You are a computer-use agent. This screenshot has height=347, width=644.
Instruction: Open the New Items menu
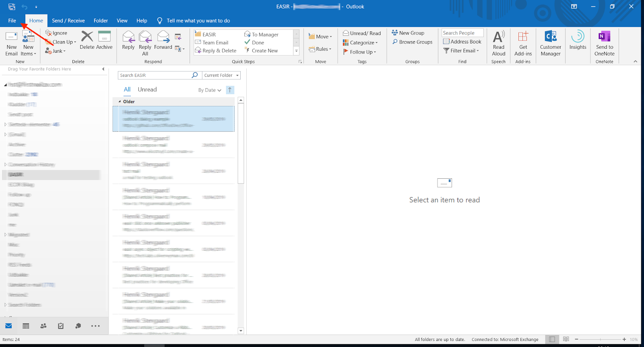pyautogui.click(x=28, y=43)
